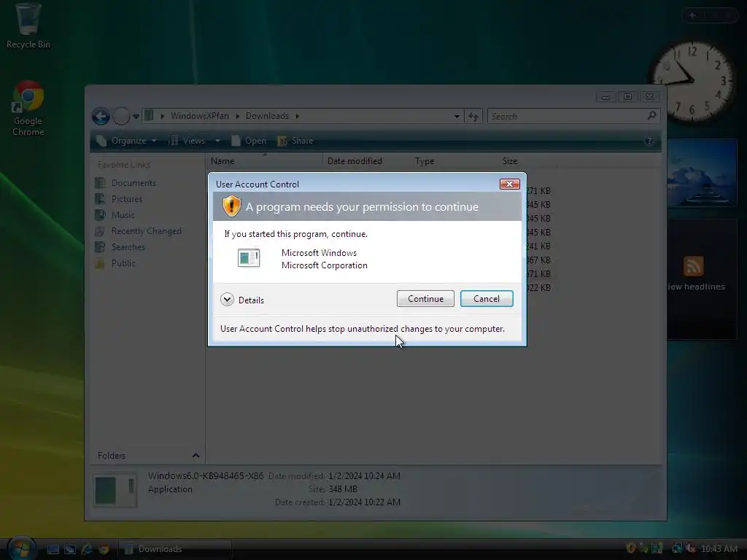The height and width of the screenshot is (560, 747).
Task: Click the RSS feed headlines gadget icon
Action: [x=693, y=265]
